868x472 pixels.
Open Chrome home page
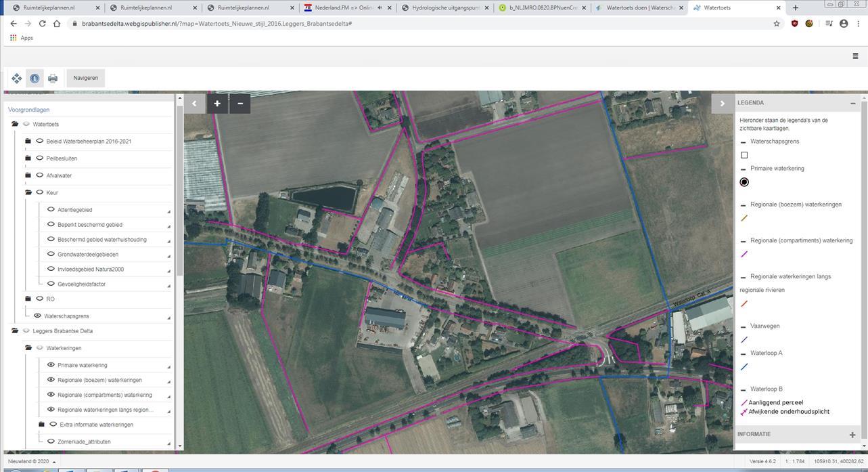pyautogui.click(x=57, y=24)
